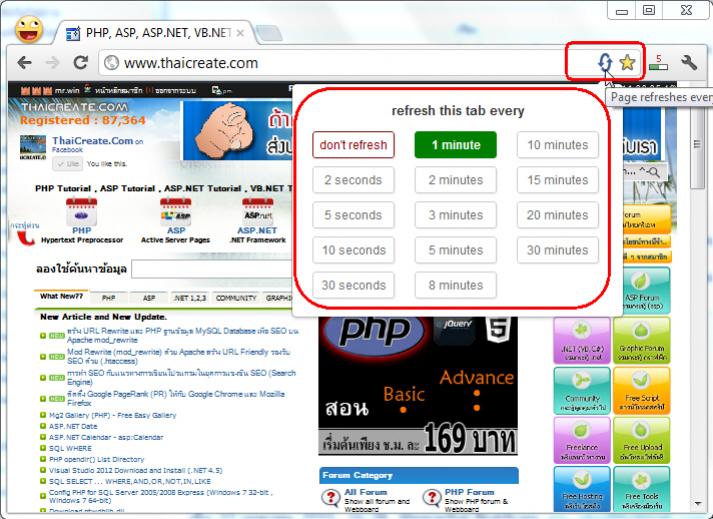Click the browser forward arrow
The image size is (713, 519).
[53, 62]
